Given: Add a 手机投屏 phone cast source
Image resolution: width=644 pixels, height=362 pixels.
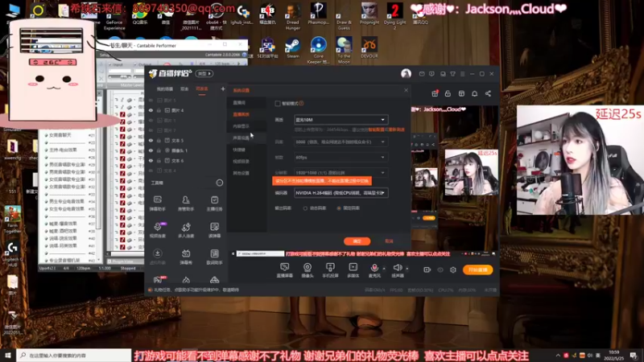Looking at the screenshot, I should (330, 270).
